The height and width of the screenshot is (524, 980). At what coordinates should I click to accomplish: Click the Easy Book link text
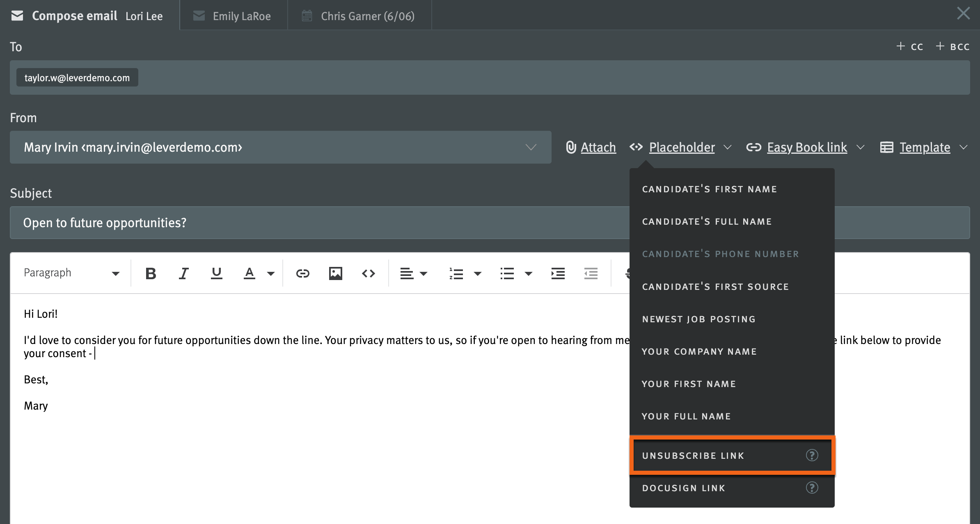click(807, 147)
